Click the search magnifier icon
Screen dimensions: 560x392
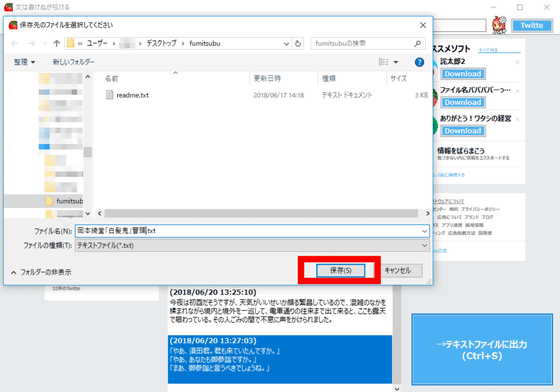pyautogui.click(x=417, y=44)
